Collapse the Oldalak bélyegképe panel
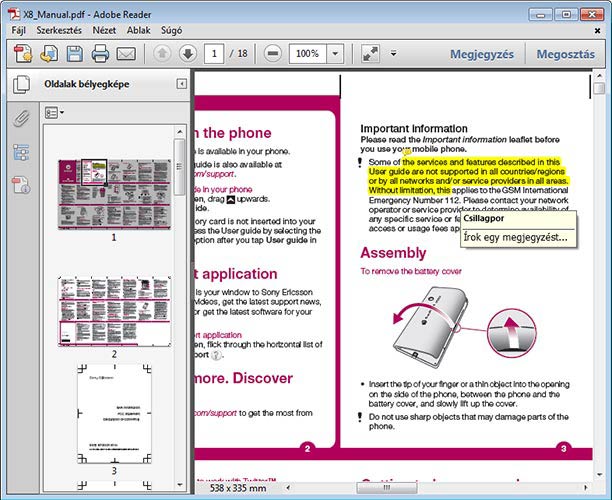Image resolution: width=612 pixels, height=500 pixels. click(181, 84)
